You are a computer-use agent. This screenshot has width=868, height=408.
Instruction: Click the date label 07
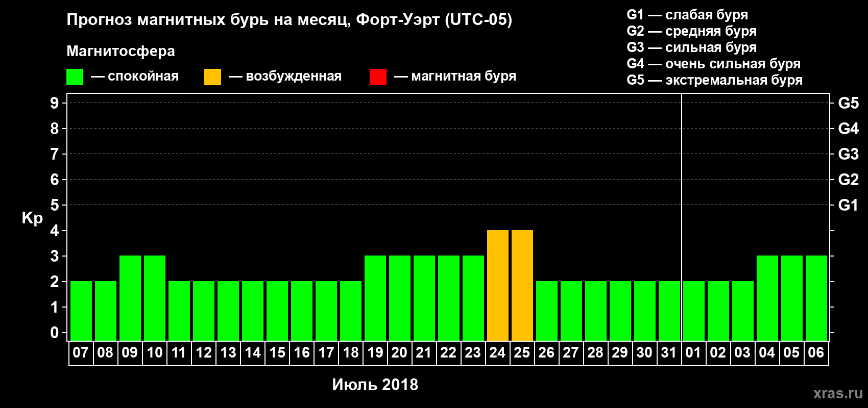(81, 352)
